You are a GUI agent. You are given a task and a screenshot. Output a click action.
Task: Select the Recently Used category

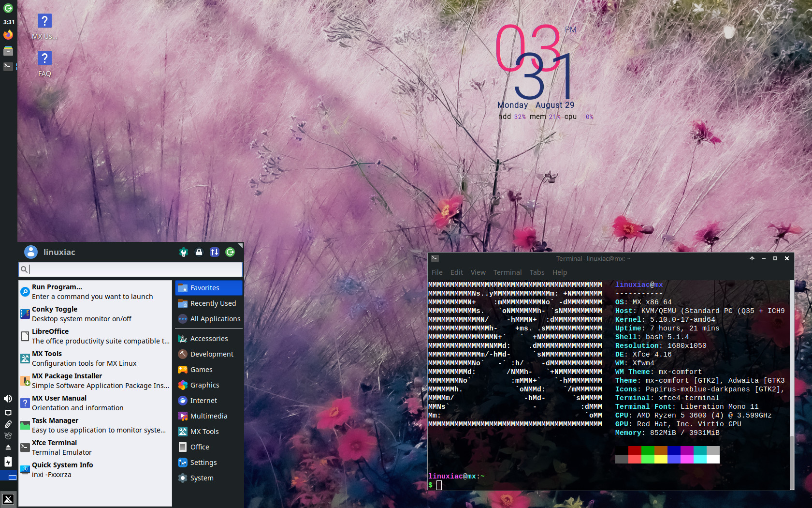[x=209, y=303]
